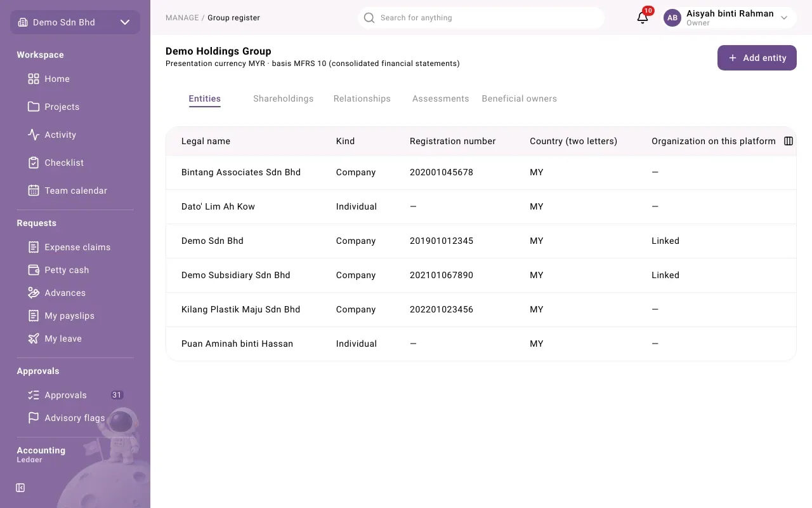The image size is (812, 508).
Task: Focus the Search for anything field
Action: pos(481,18)
